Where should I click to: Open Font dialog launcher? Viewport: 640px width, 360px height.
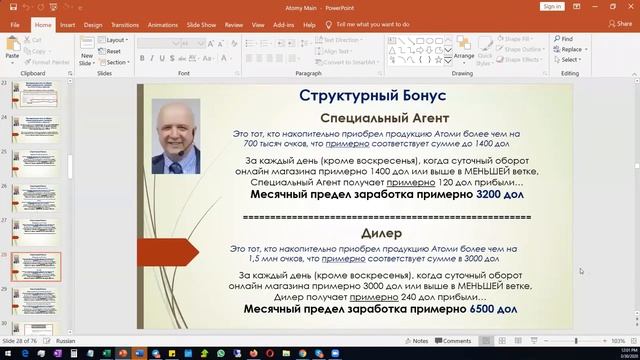237,73
